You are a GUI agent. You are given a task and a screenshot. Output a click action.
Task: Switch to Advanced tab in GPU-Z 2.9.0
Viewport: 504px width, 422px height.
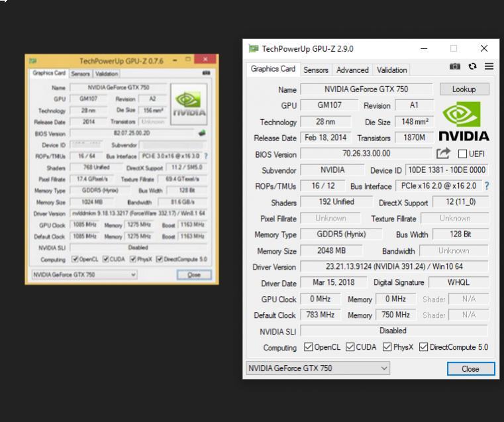point(352,70)
